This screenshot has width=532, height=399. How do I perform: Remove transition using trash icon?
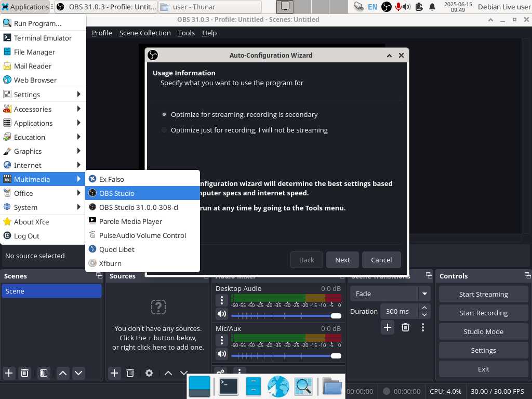(x=405, y=327)
